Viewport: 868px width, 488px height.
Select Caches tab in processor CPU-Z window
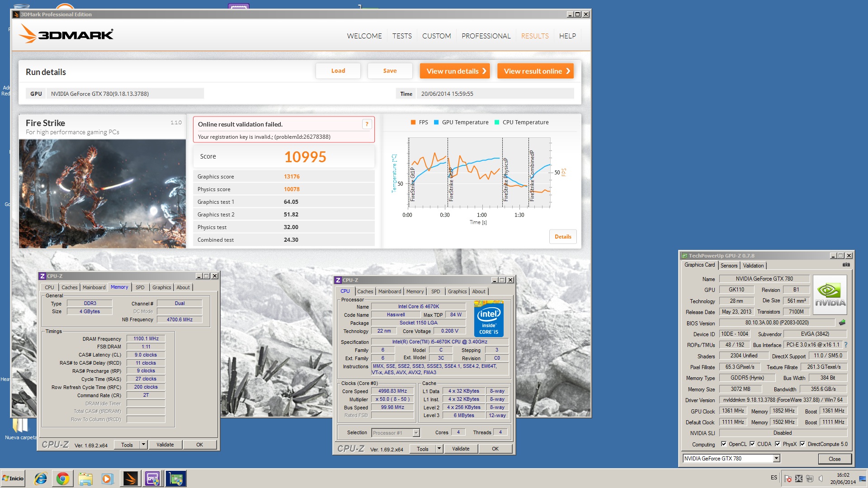coord(365,291)
